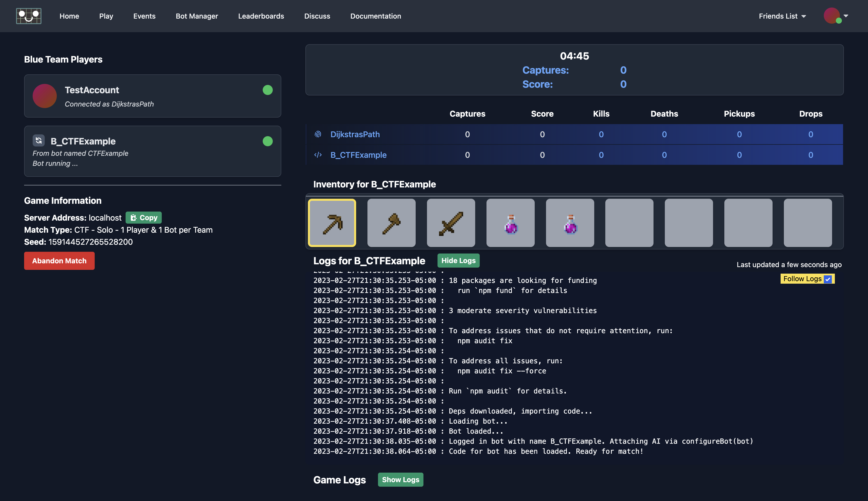Open the user avatar account menu

tap(836, 16)
